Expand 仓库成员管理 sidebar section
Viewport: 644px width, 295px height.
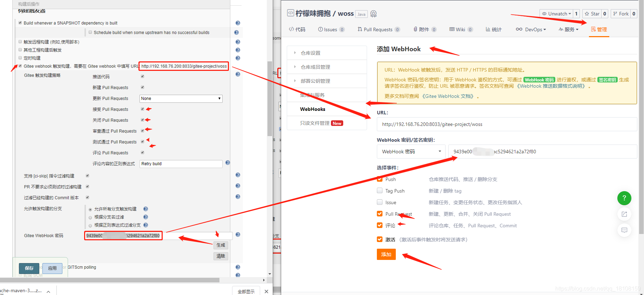(x=327, y=67)
